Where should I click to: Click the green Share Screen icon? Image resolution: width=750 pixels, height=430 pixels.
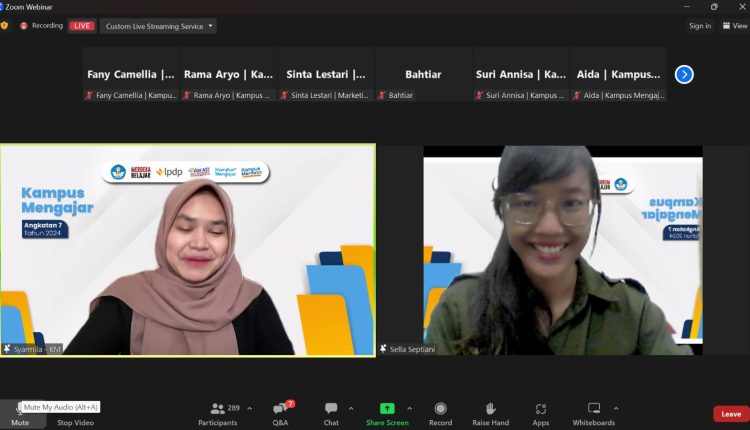(387, 408)
